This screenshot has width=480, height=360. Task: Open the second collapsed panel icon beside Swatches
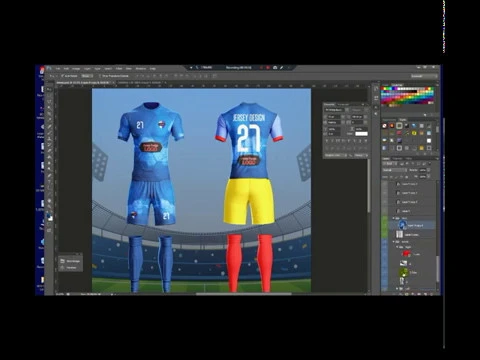[x=376, y=98]
